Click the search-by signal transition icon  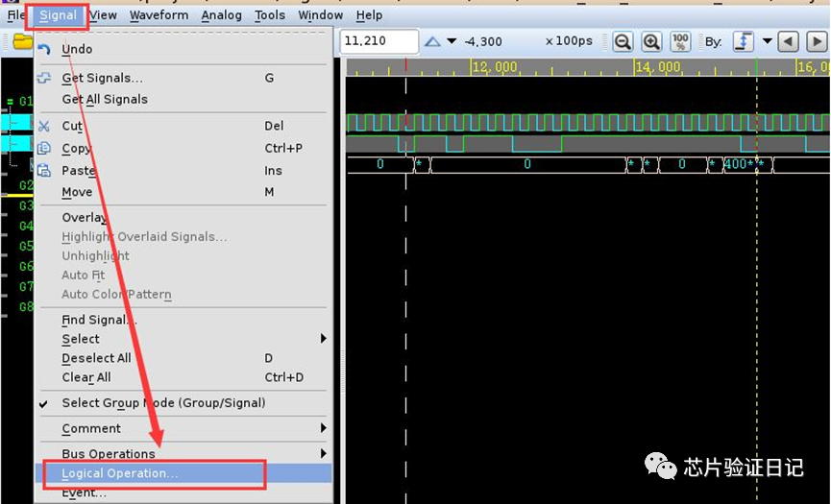[743, 41]
